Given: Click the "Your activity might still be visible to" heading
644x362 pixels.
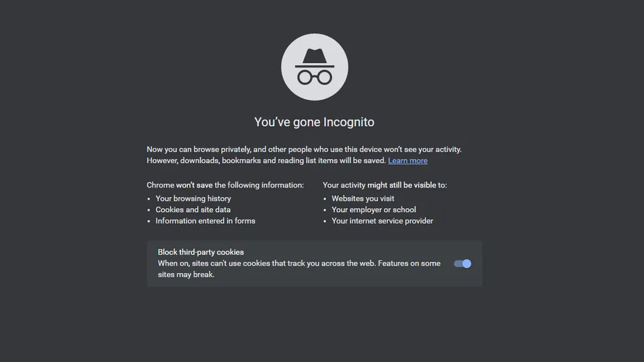Looking at the screenshot, I should point(384,185).
